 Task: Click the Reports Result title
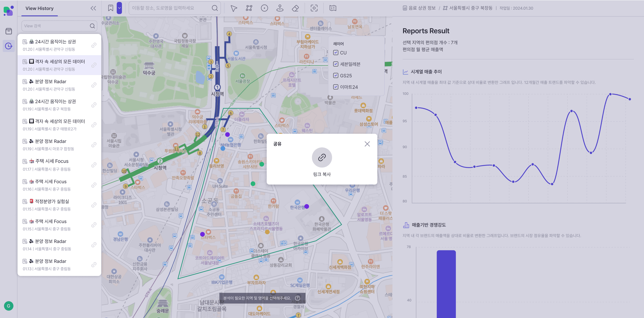click(x=426, y=31)
